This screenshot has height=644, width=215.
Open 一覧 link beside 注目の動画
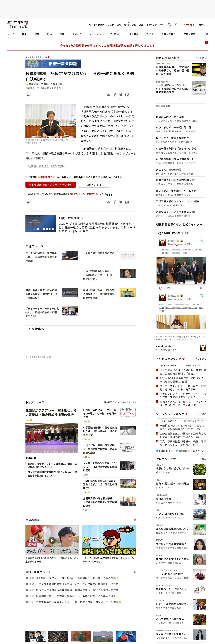pyautogui.click(x=134, y=520)
